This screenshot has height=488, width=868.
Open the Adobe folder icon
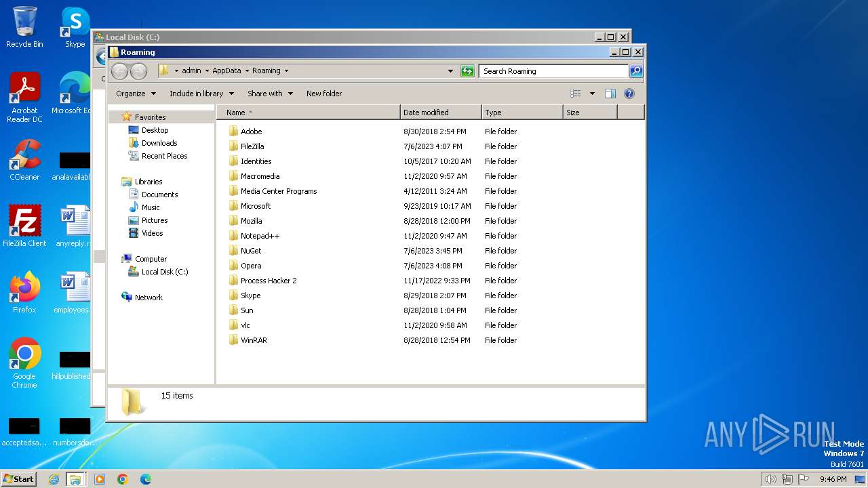tap(233, 131)
